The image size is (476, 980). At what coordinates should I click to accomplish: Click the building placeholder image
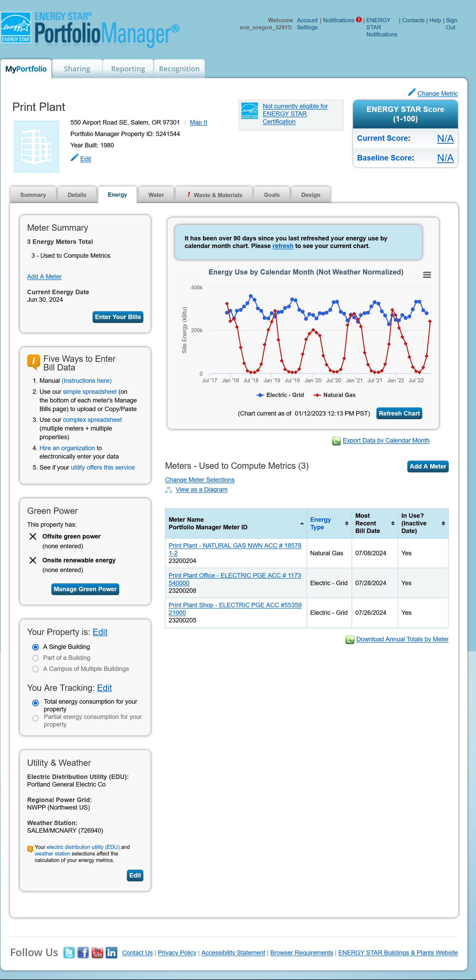coord(36,147)
